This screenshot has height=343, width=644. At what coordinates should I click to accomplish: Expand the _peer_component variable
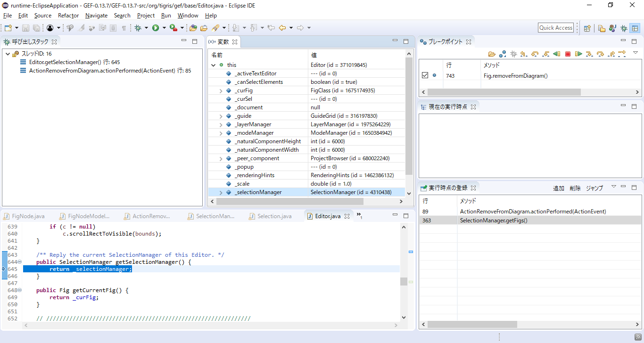pyautogui.click(x=221, y=158)
